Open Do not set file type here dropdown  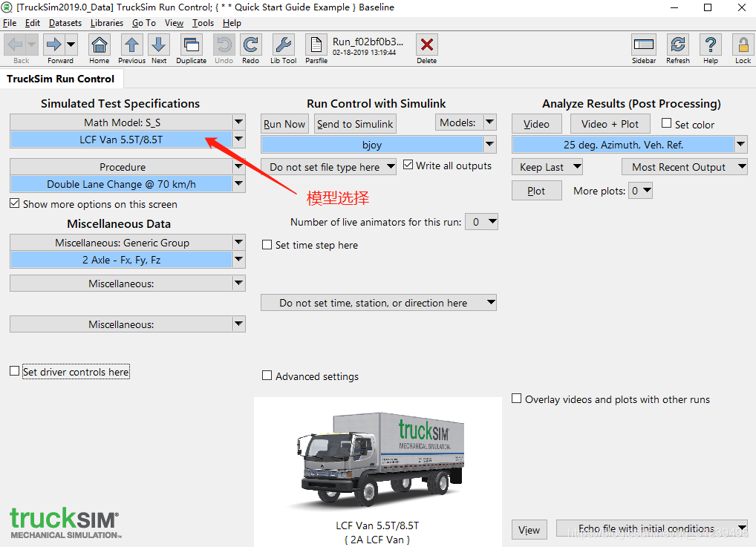(329, 167)
